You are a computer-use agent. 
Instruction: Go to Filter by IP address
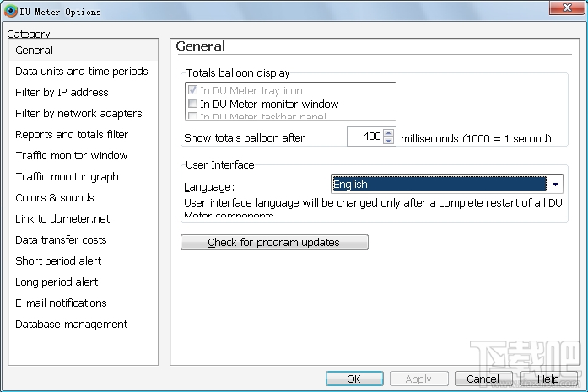click(x=62, y=93)
